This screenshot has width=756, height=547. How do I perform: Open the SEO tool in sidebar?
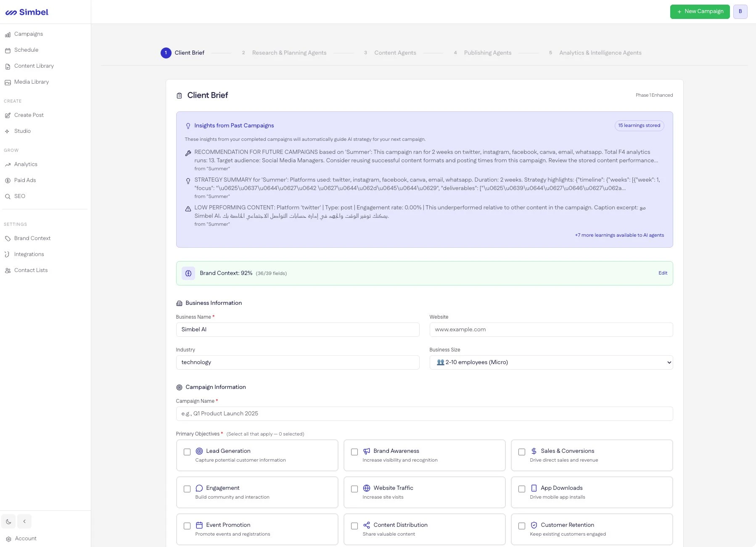[19, 196]
